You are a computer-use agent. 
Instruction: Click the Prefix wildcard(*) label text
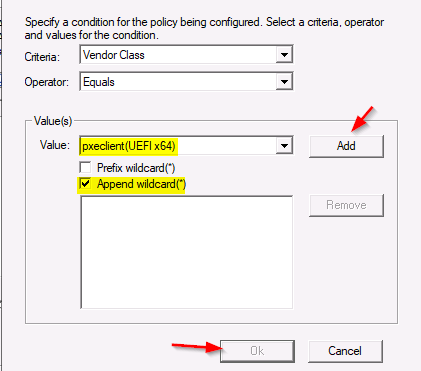tap(136, 168)
